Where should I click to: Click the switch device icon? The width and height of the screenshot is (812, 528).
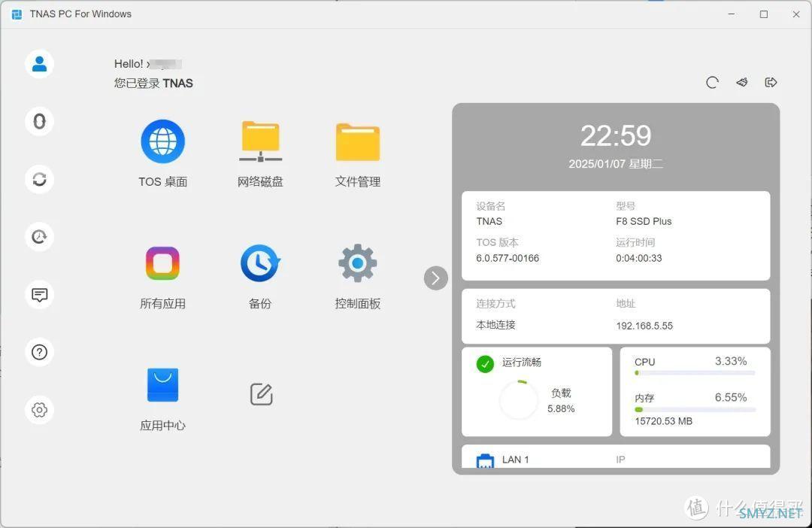pos(742,82)
